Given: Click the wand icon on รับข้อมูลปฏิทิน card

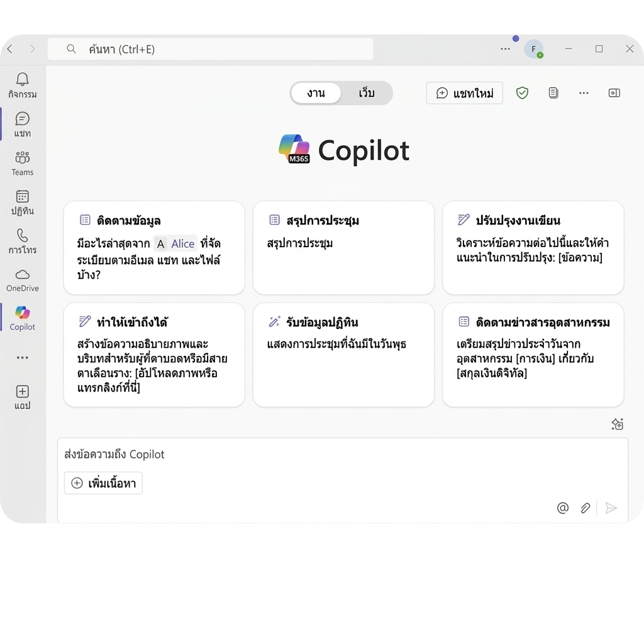Looking at the screenshot, I should tap(274, 321).
